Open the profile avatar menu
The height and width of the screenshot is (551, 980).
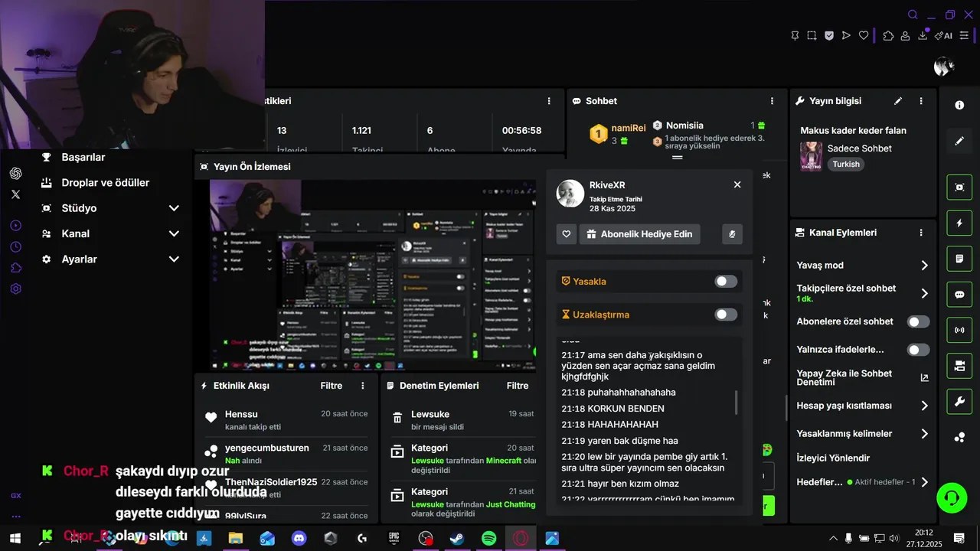click(x=943, y=67)
